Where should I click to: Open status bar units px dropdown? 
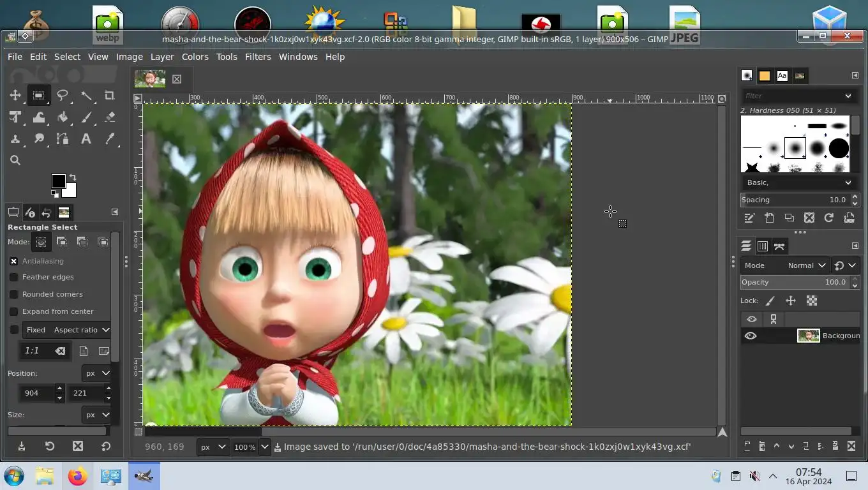[x=213, y=447]
